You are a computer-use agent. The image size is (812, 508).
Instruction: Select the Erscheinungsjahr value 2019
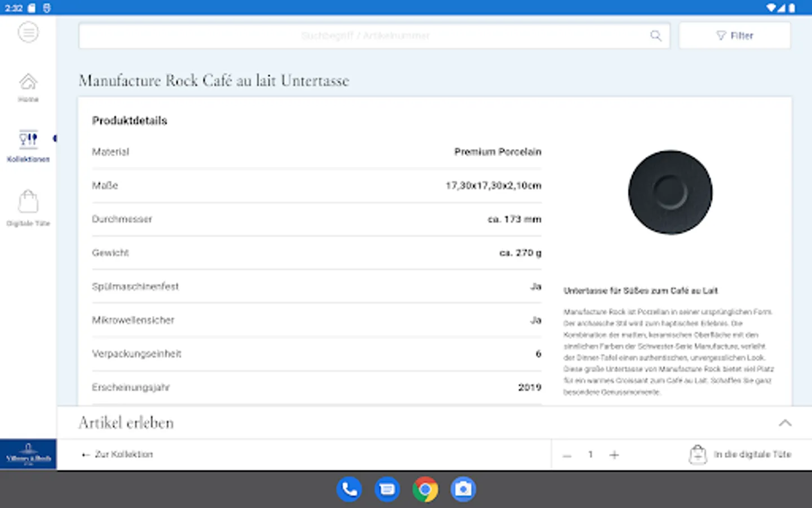529,387
